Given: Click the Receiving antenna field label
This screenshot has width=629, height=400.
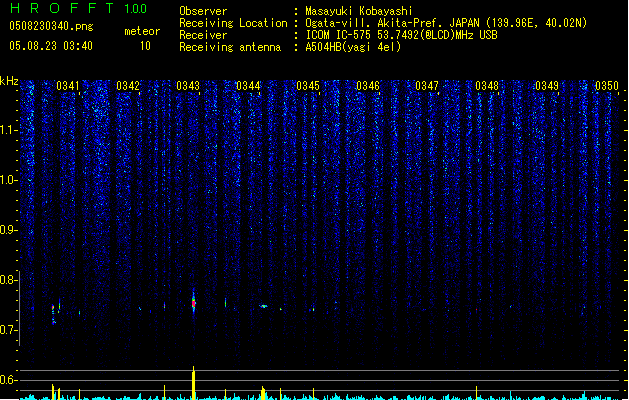Looking at the screenshot, I should coord(230,47).
